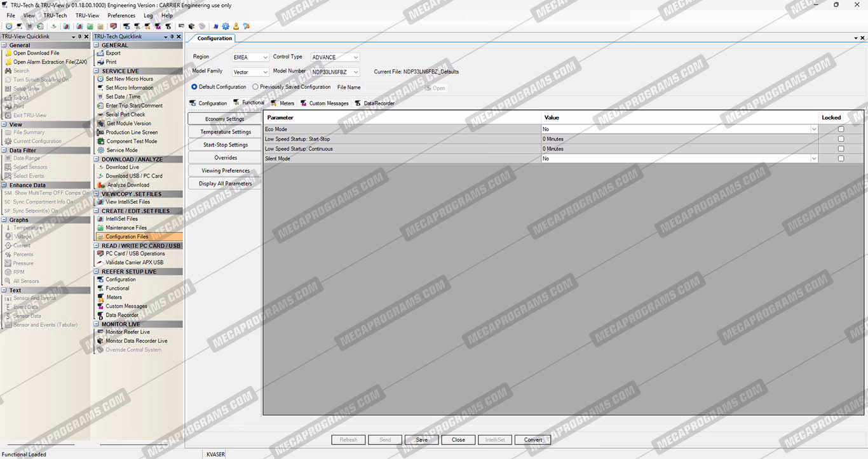Image resolution: width=868 pixels, height=459 pixels.
Task: Open Set Micro Information
Action: tap(129, 88)
